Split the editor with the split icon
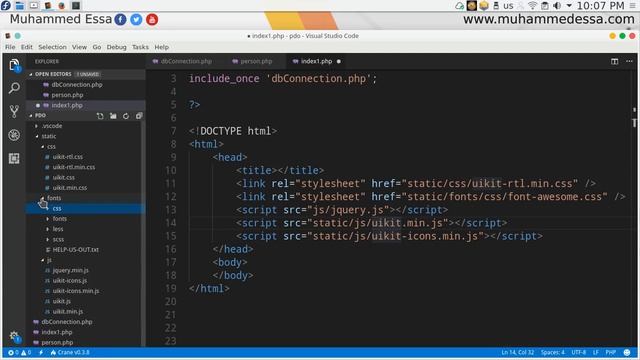The image size is (640, 360). click(614, 61)
